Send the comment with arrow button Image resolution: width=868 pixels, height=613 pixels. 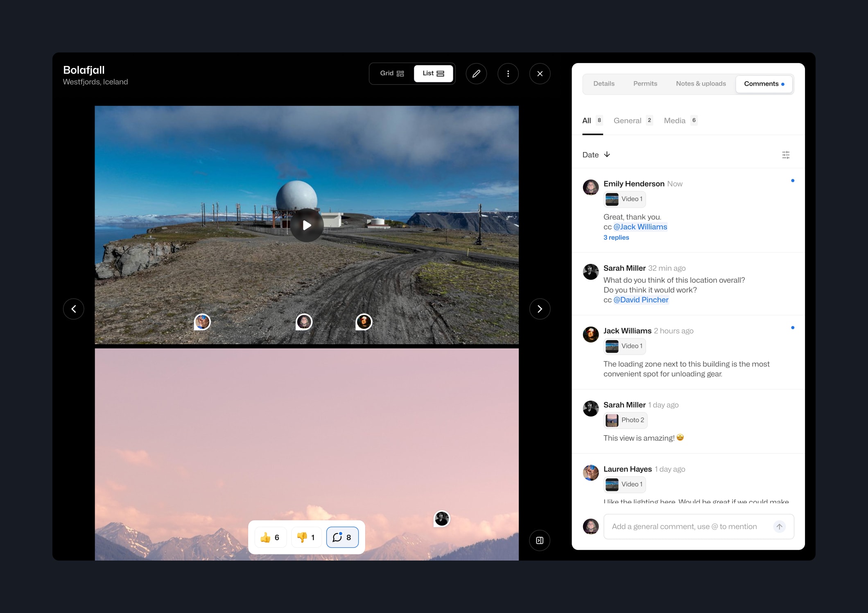(779, 527)
